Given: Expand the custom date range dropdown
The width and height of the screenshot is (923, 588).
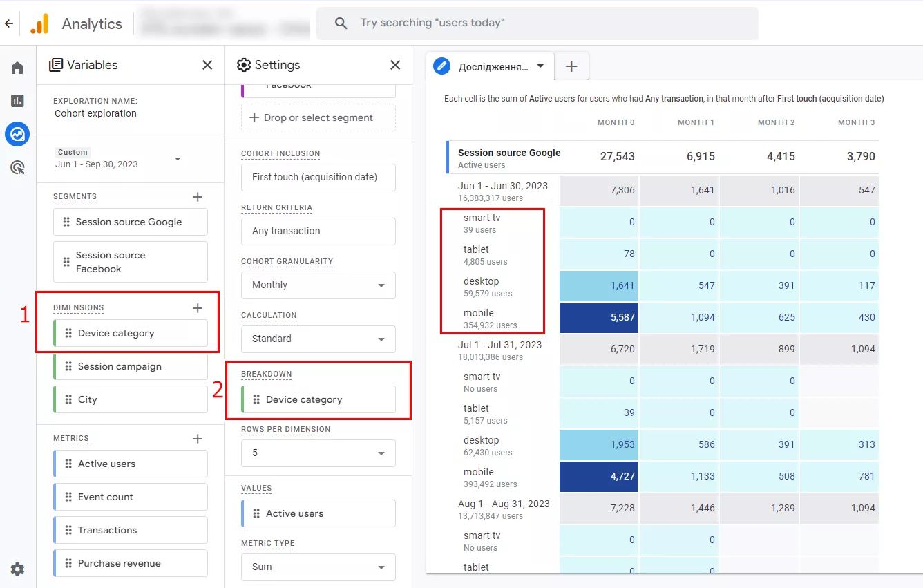Looking at the screenshot, I should pyautogui.click(x=178, y=159).
